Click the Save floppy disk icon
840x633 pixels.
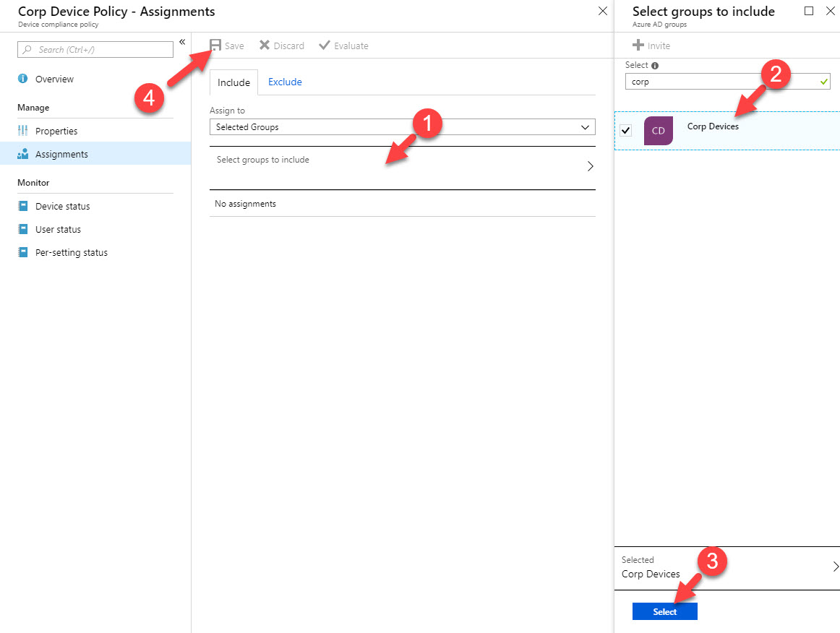point(215,46)
